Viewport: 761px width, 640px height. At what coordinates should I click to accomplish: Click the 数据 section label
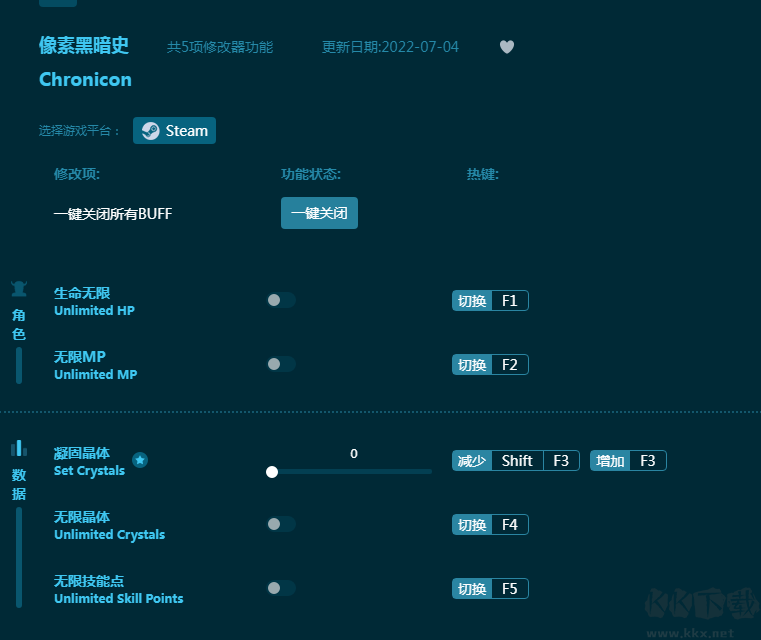pyautogui.click(x=19, y=484)
